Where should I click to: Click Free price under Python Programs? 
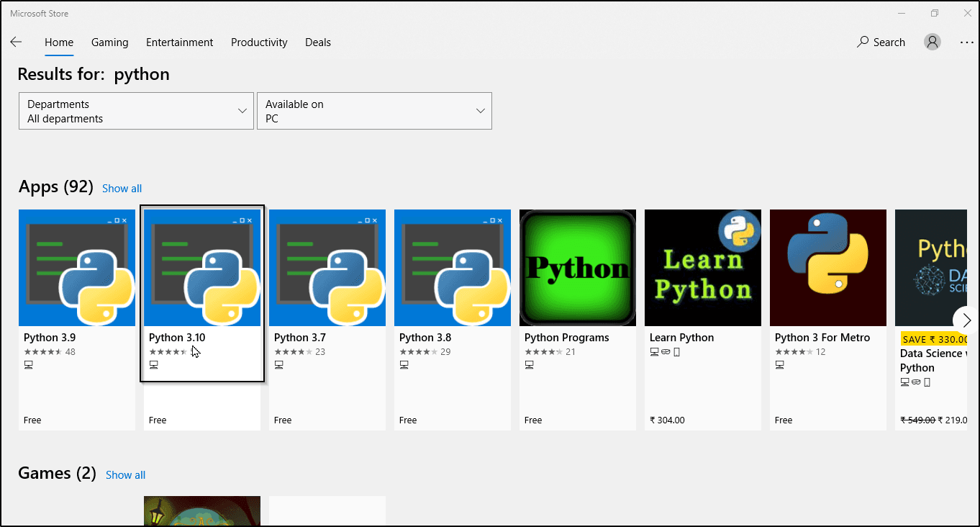[533, 420]
